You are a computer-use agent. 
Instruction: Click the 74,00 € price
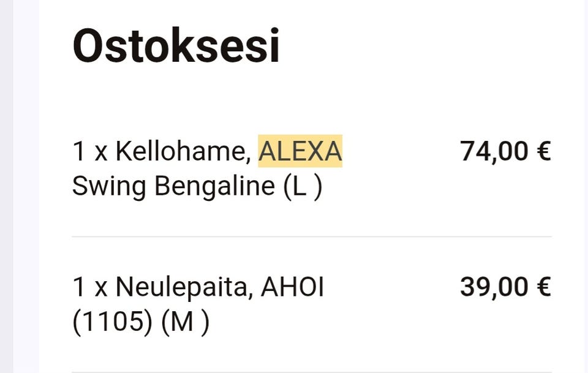pos(505,151)
